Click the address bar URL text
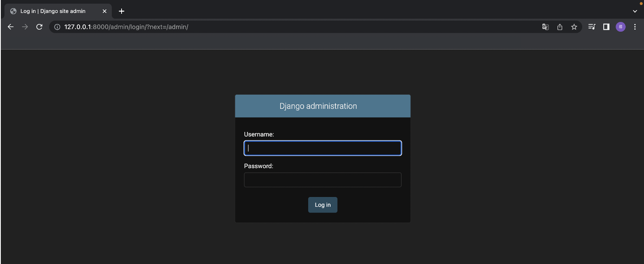Image resolution: width=644 pixels, height=264 pixels. pos(126,27)
